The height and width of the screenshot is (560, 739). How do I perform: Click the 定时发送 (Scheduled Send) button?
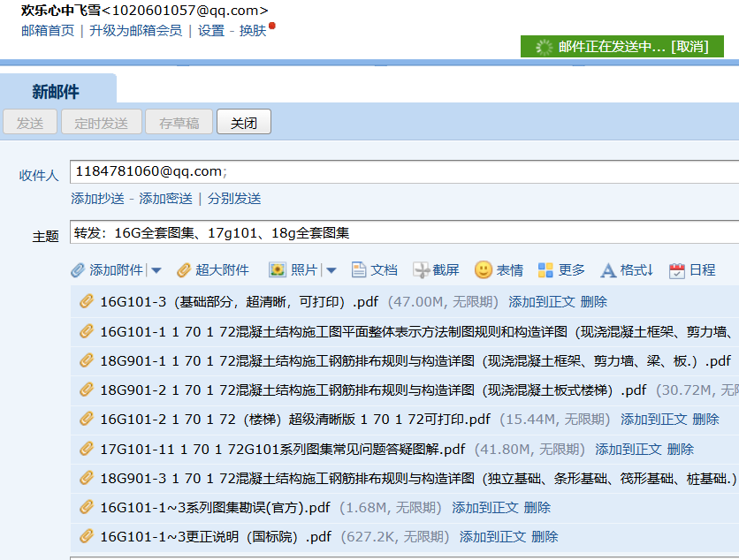pos(102,123)
